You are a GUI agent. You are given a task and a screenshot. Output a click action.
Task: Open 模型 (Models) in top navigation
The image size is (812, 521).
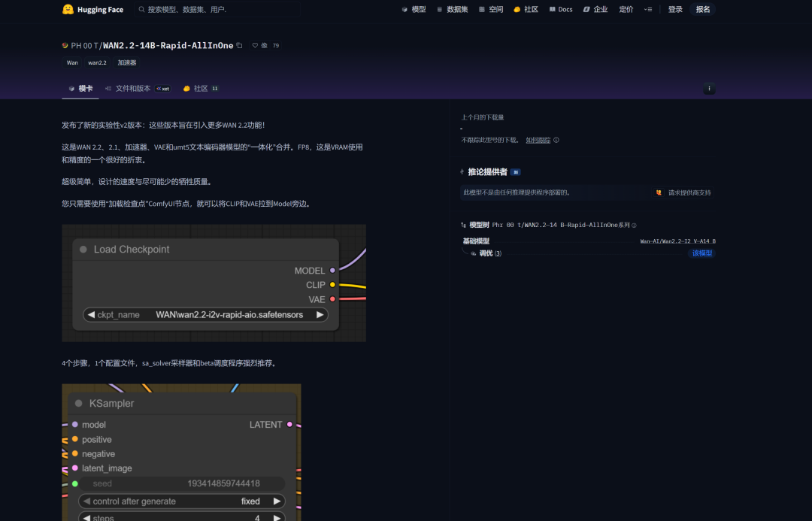(x=414, y=9)
